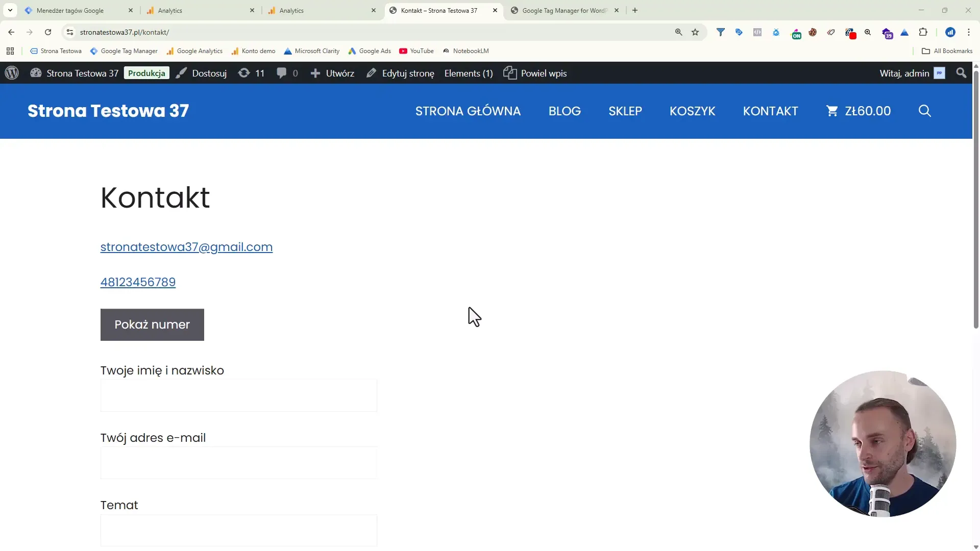Open comments bubble in admin bar
This screenshot has width=980, height=551.
click(287, 73)
